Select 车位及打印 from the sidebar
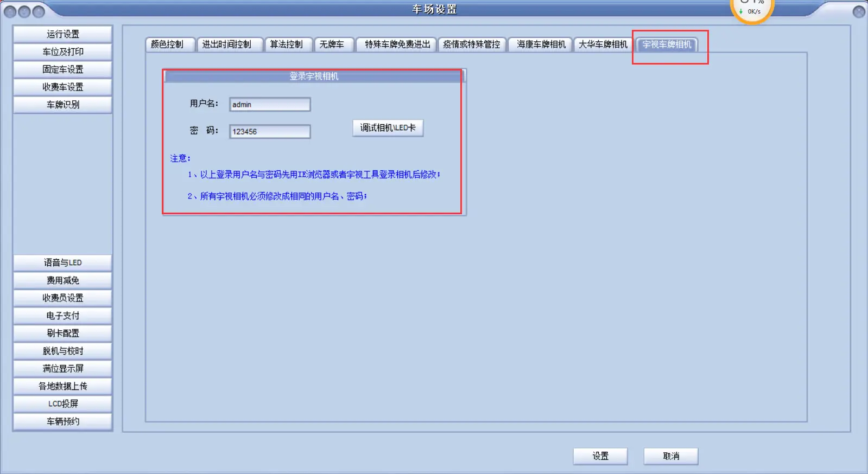Viewport: 868px width, 474px height. pos(63,52)
